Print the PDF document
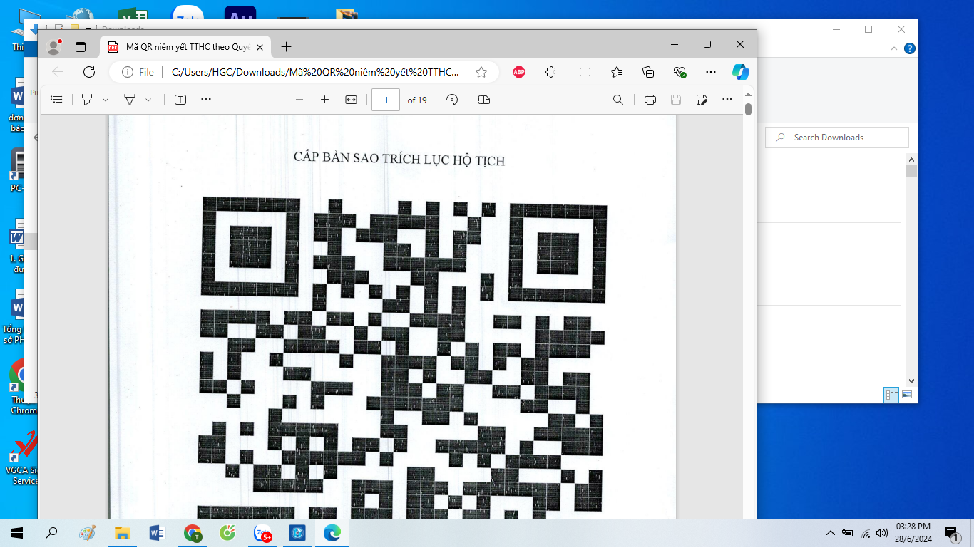The height and width of the screenshot is (560, 974). (x=650, y=100)
